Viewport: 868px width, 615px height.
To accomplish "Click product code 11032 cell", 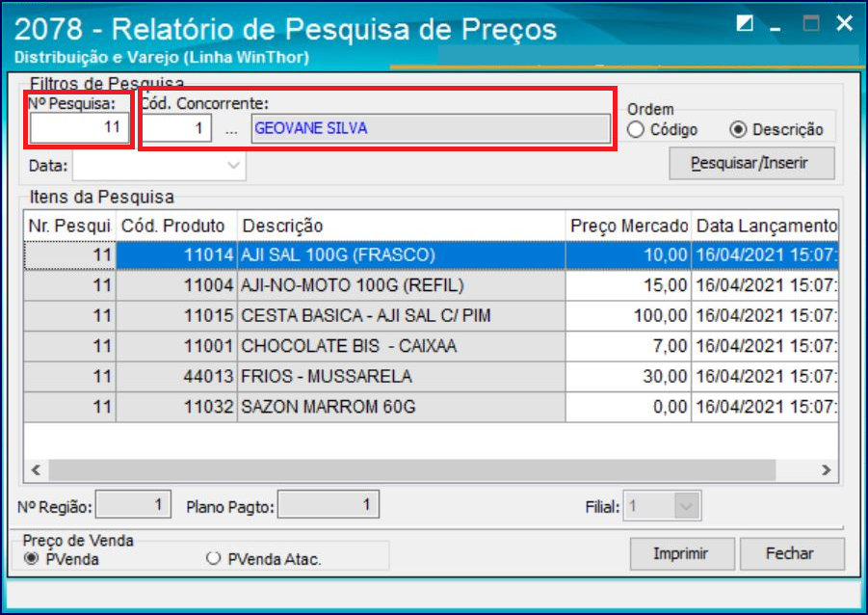I will pyautogui.click(x=176, y=407).
